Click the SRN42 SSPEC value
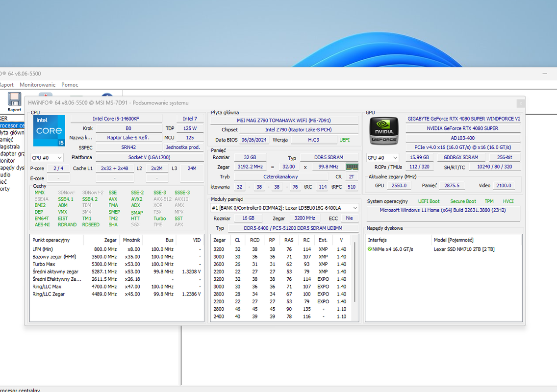The image size is (557, 392). pos(128,147)
